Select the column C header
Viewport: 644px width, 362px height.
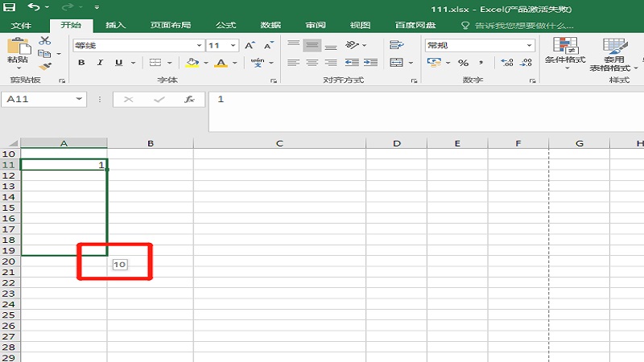pyautogui.click(x=279, y=143)
